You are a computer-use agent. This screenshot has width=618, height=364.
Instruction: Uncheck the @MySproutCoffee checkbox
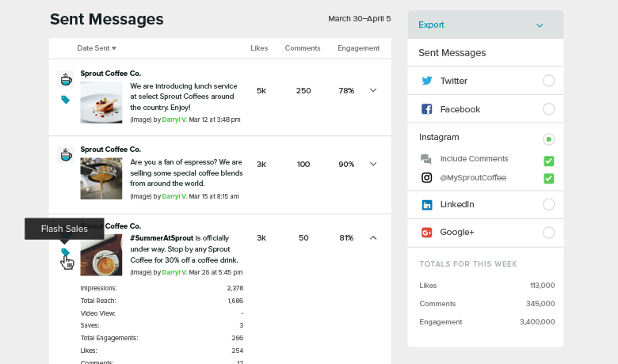pyautogui.click(x=548, y=179)
